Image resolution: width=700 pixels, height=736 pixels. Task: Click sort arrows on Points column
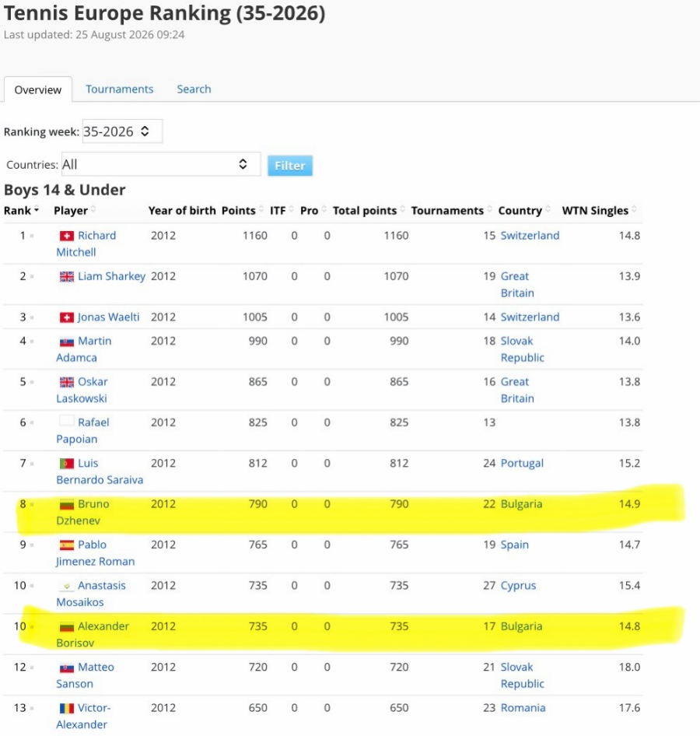(x=261, y=210)
